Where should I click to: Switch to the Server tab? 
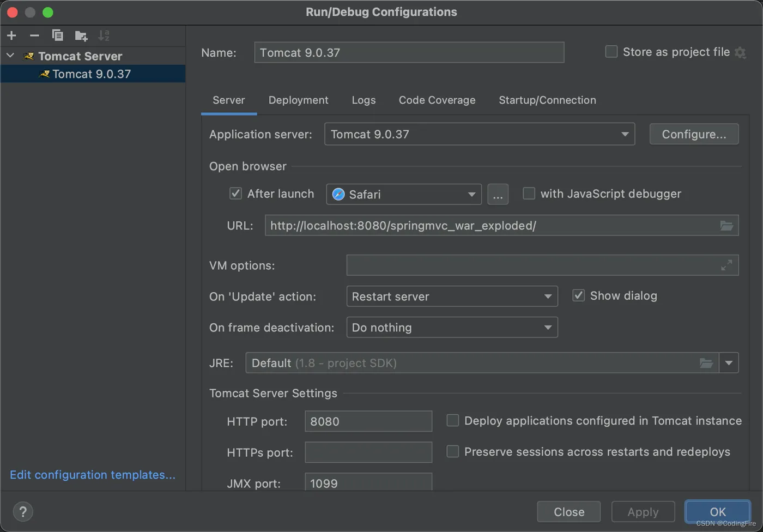[x=229, y=100]
